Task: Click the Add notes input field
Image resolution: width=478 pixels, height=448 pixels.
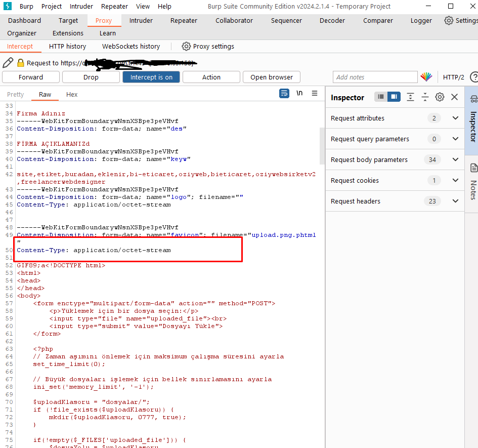Action: (x=375, y=77)
